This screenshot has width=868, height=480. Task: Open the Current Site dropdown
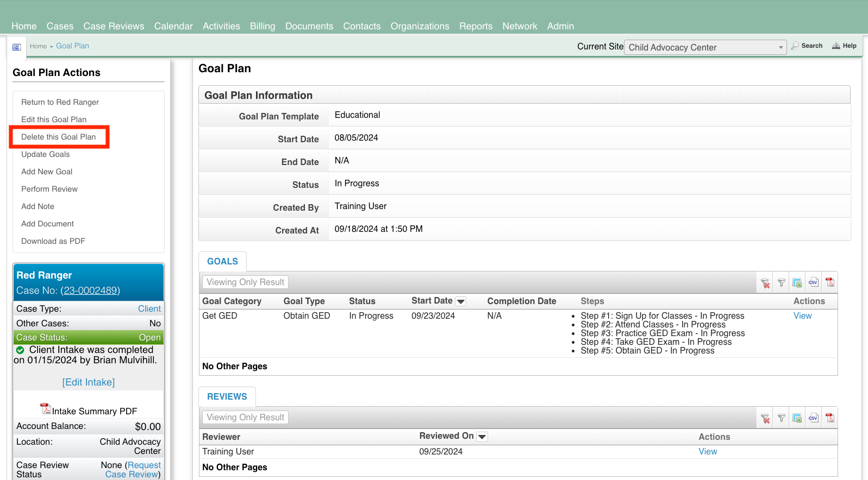pyautogui.click(x=705, y=47)
